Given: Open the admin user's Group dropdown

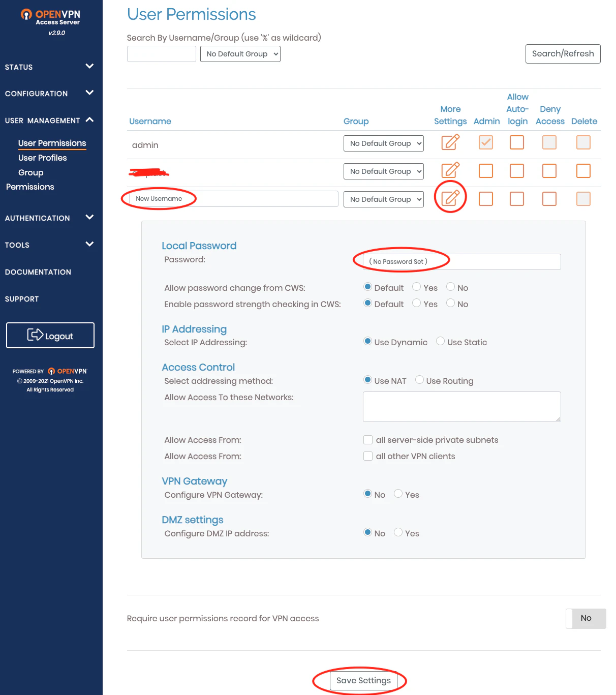Looking at the screenshot, I should point(384,143).
